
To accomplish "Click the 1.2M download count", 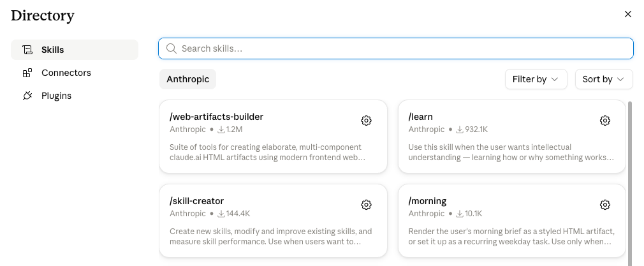I will [x=234, y=129].
